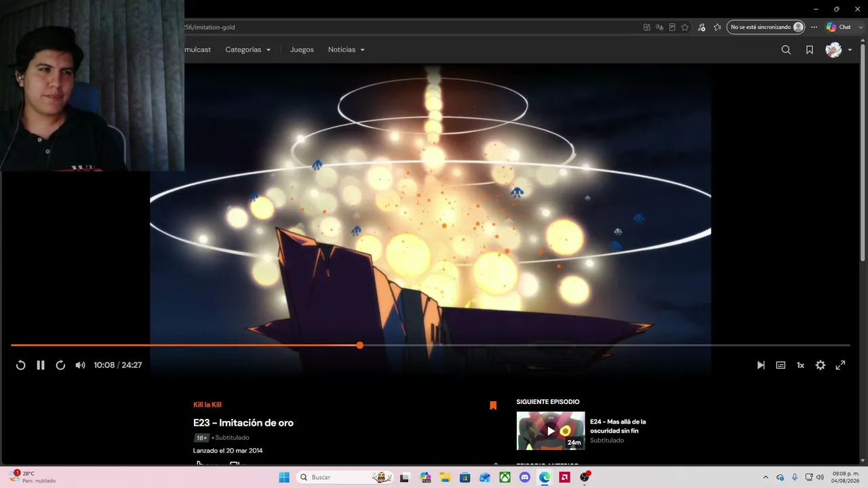Skip to the next episode in the player

tap(761, 365)
